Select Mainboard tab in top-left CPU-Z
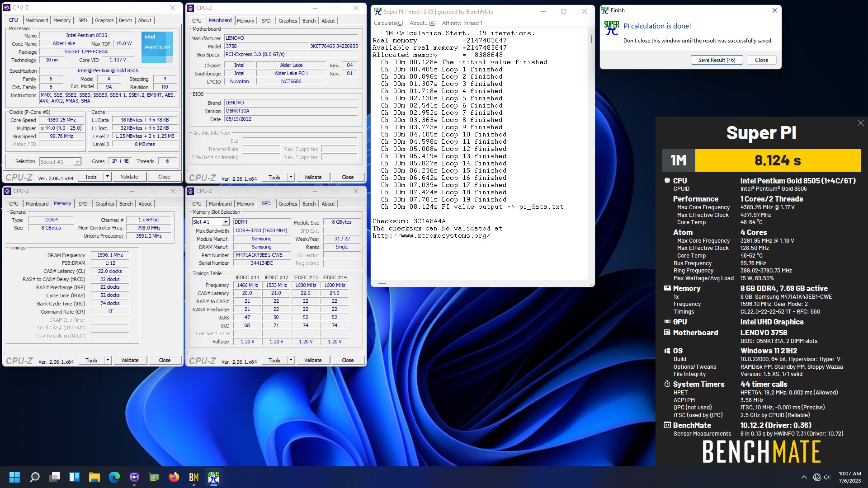Viewport: 868px width, 488px height. click(x=37, y=20)
